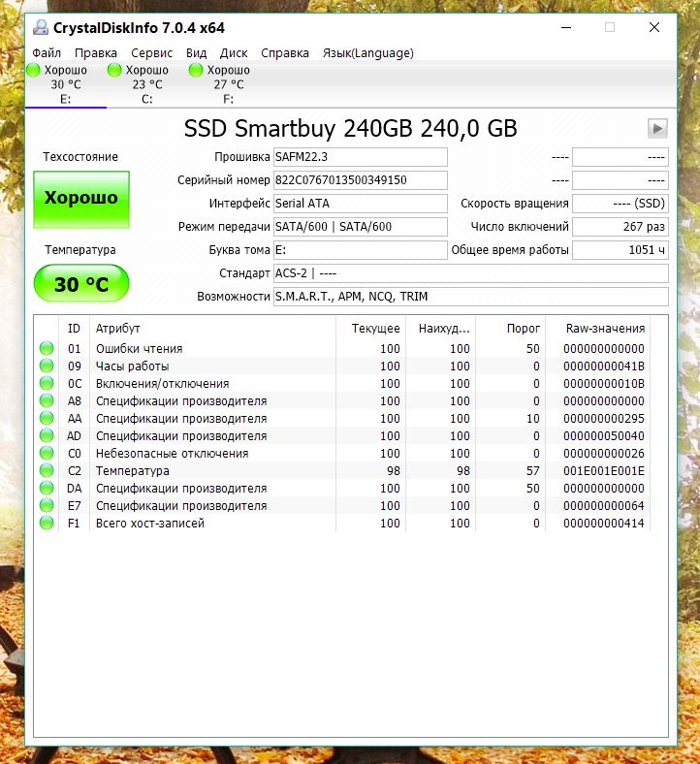Click the Возможности field with S.M.A.R.T.

[470, 297]
